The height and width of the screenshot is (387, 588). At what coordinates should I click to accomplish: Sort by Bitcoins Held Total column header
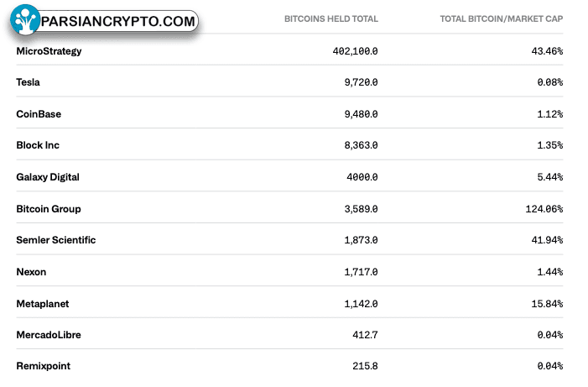pos(331,18)
